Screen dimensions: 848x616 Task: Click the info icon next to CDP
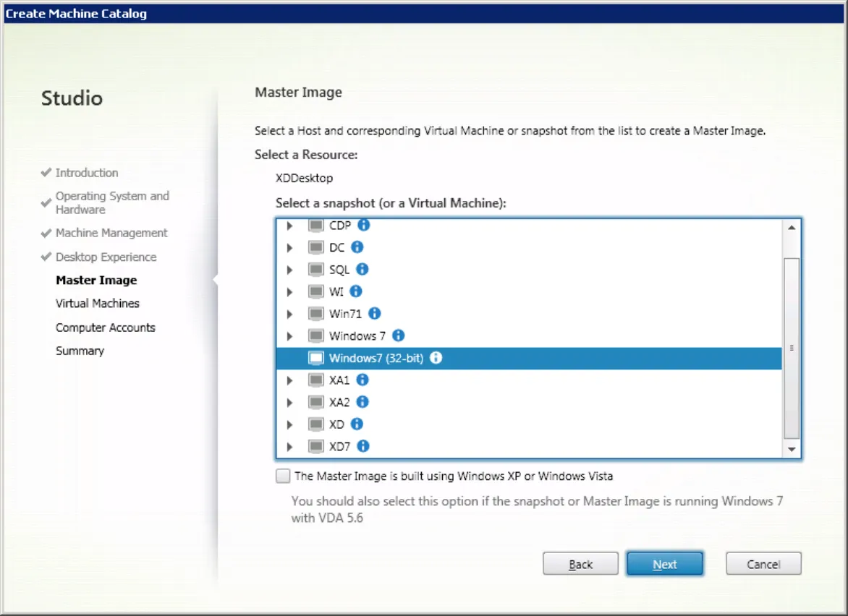(364, 225)
